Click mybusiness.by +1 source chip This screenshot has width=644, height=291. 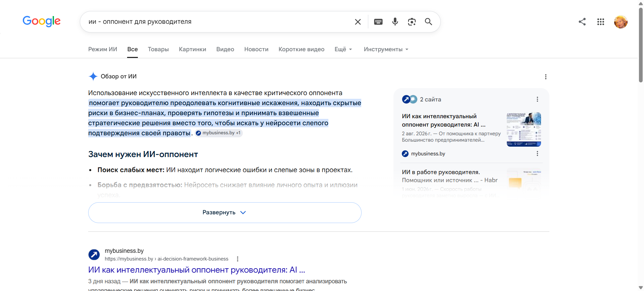tap(219, 133)
